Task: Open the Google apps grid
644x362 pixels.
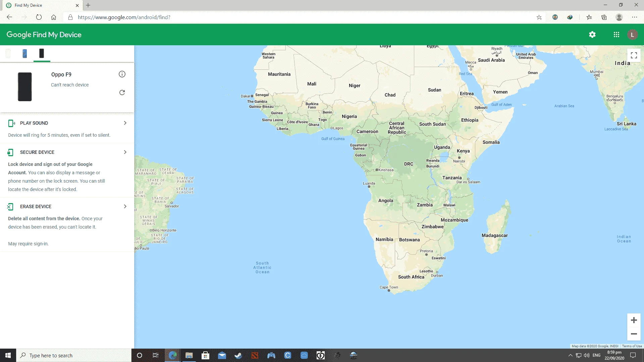Action: (616, 35)
